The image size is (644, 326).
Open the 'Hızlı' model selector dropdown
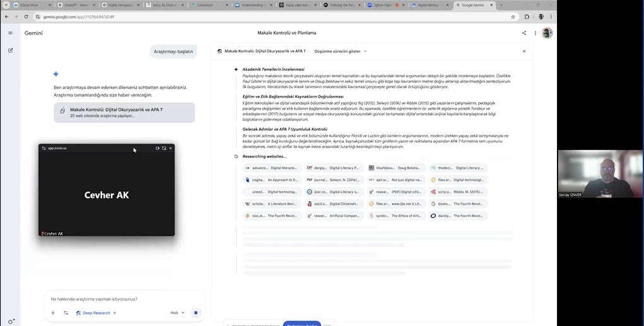177,313
